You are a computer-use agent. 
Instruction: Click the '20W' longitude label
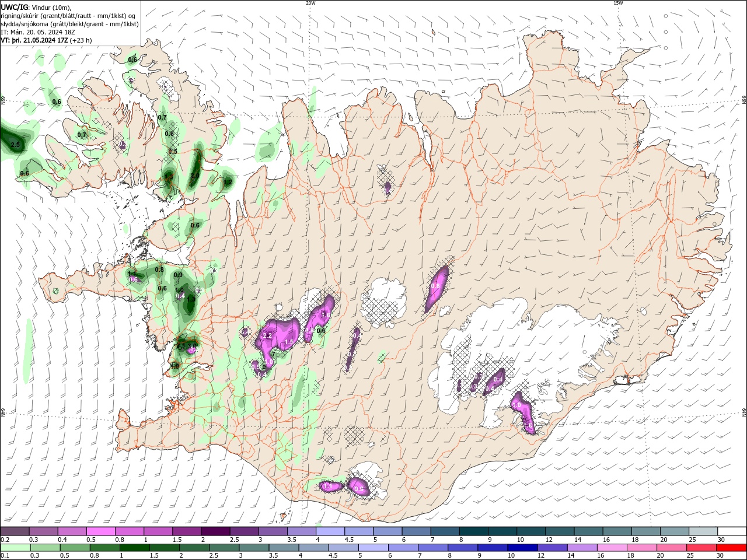tap(310, 3)
